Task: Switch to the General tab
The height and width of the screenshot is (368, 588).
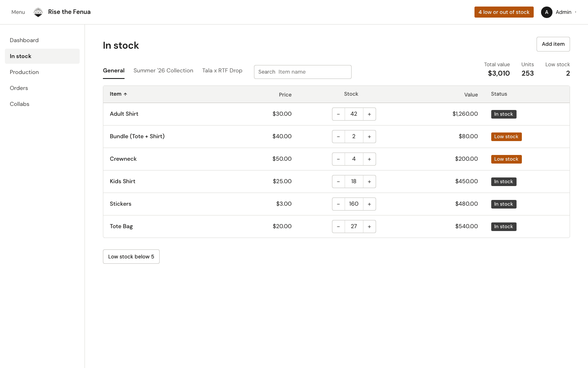Action: point(114,71)
